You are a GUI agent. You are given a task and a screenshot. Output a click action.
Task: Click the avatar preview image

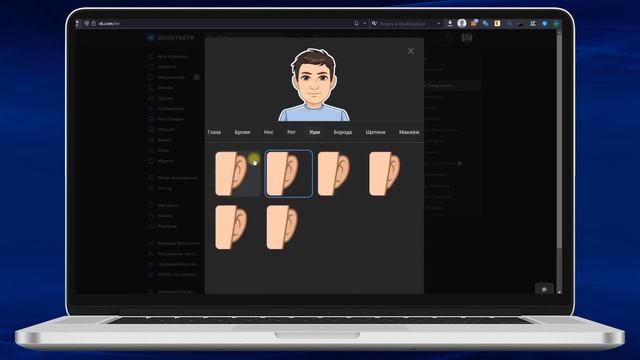tap(314, 84)
